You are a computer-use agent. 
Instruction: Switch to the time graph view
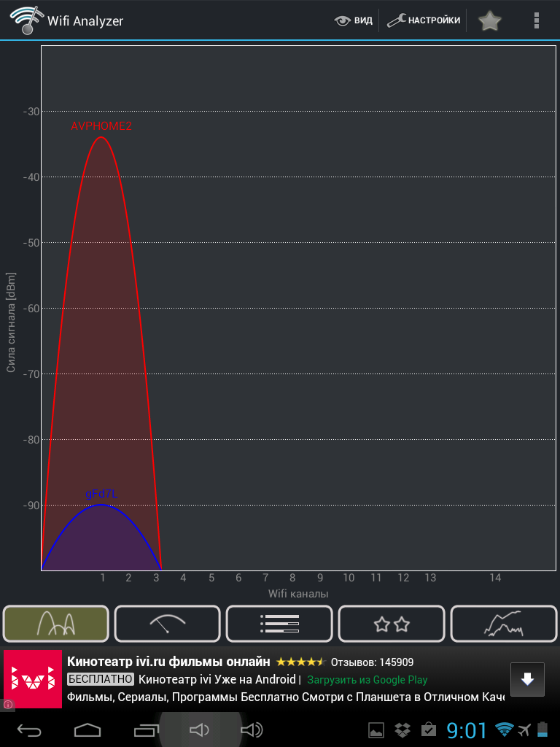pyautogui.click(x=503, y=624)
